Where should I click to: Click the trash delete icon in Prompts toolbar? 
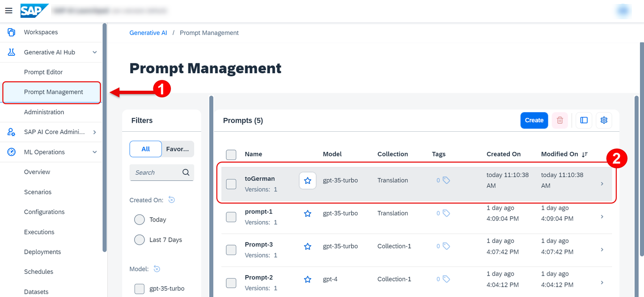(x=560, y=120)
